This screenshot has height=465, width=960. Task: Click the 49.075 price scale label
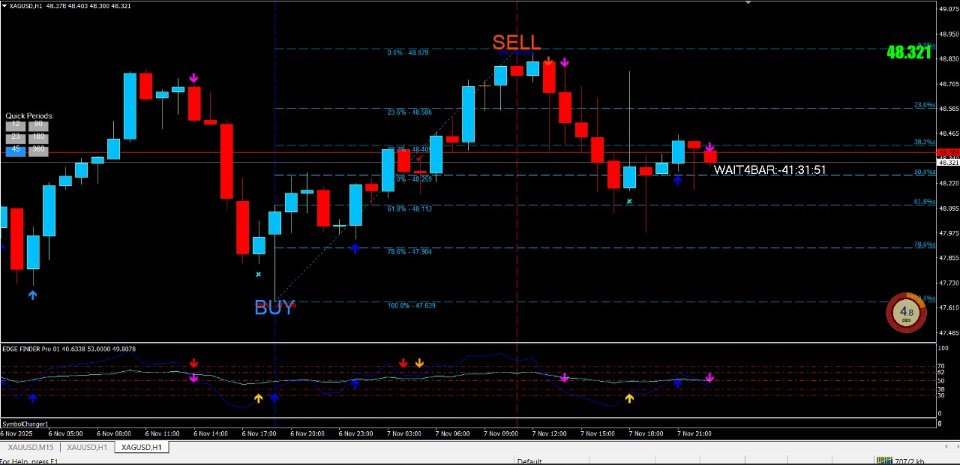coord(948,9)
